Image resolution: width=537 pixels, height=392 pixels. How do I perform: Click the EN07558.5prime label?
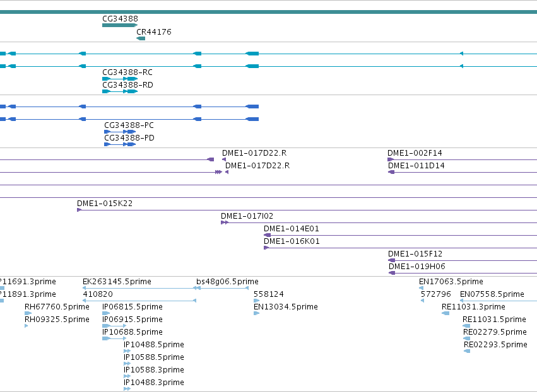(492, 294)
